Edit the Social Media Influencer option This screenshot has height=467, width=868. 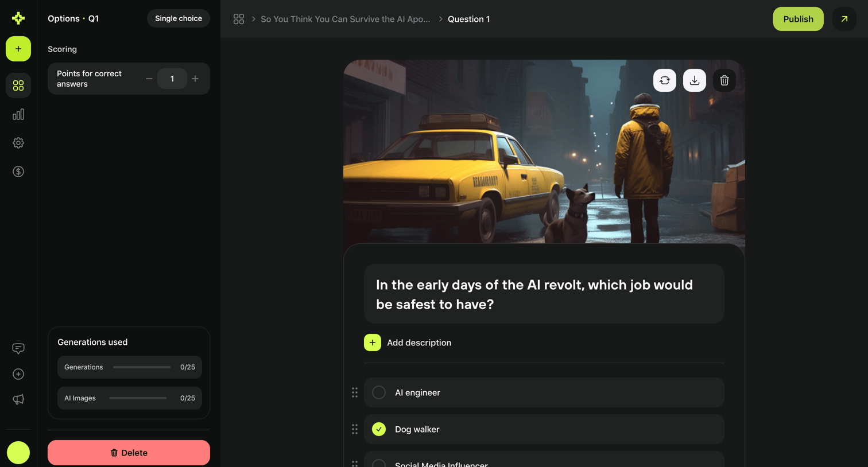pos(441,464)
